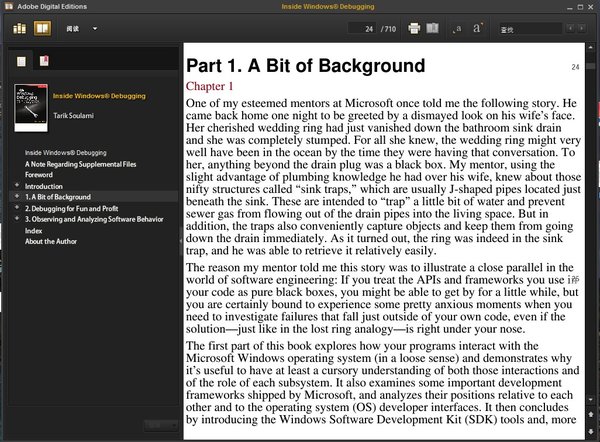Click the 'Part 1. A Bit of Background' heading
This screenshot has width=600, height=442.
(x=305, y=65)
